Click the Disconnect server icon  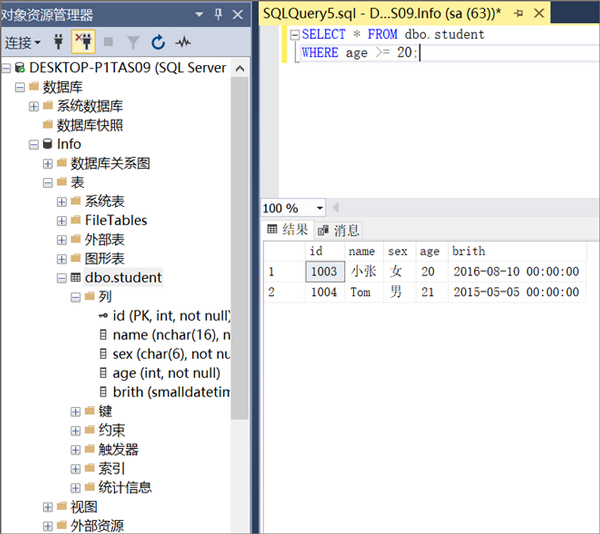(83, 42)
